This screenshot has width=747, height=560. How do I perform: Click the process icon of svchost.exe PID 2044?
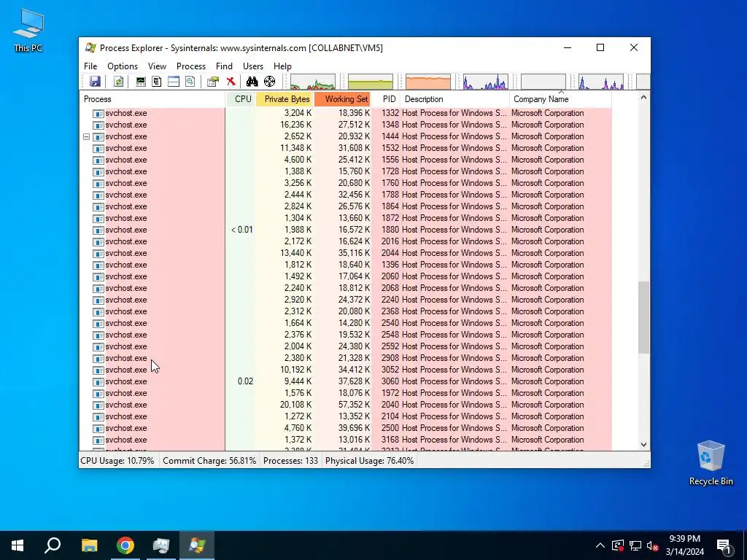[98, 253]
